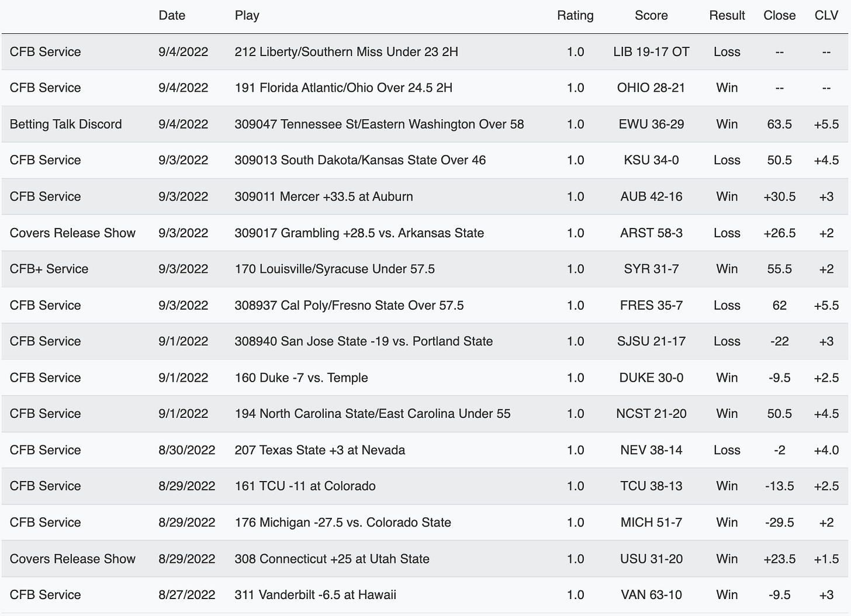Select the Tennessee St/Eastern Washington Over 58 play
Viewport: 851px width, 616px height.
[379, 124]
